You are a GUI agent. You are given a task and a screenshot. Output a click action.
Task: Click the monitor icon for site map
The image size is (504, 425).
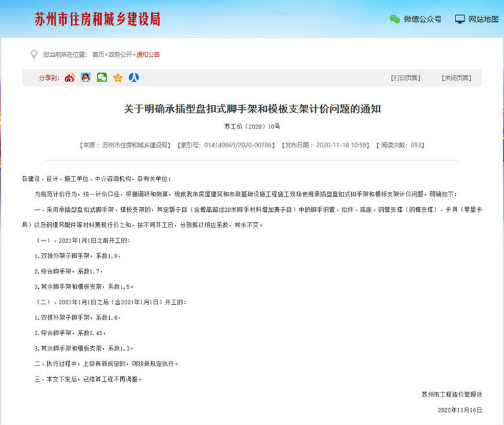(x=460, y=19)
